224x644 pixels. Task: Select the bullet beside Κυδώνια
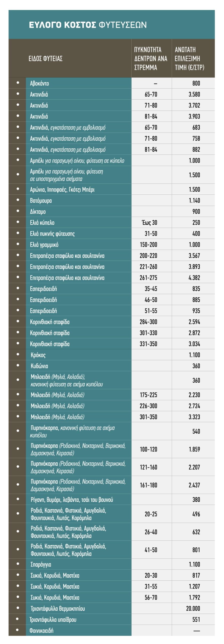[x=18, y=365]
